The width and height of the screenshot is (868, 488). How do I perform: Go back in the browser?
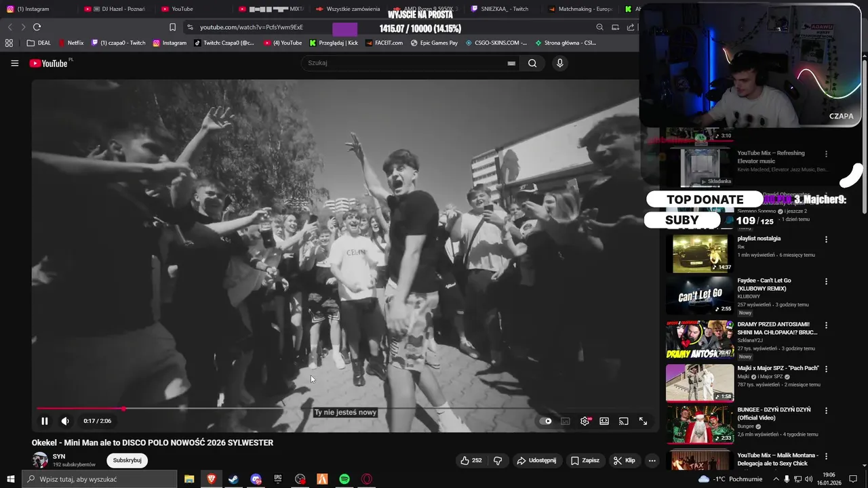9,27
